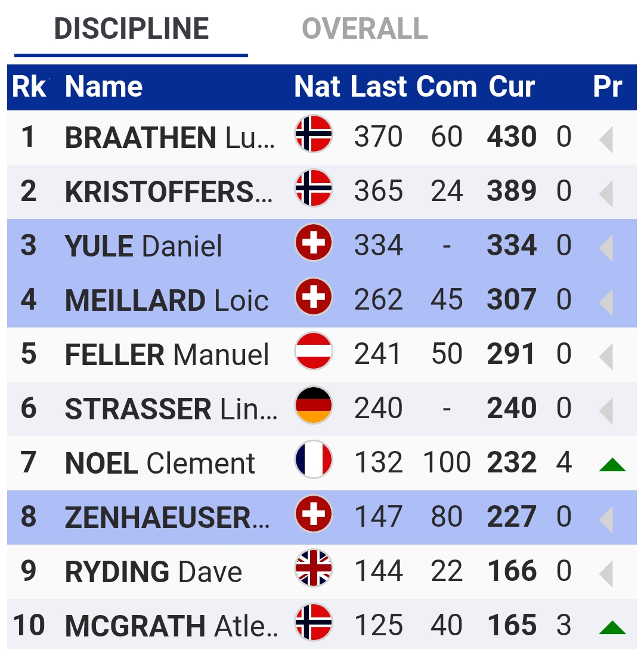
Task: Open KRISTOFFERS… athlete name
Action: coord(169,191)
